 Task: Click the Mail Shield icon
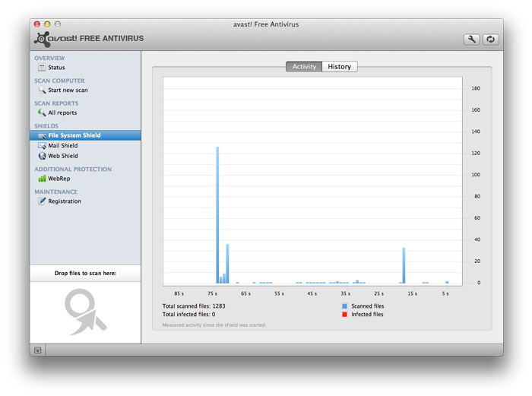pos(42,146)
